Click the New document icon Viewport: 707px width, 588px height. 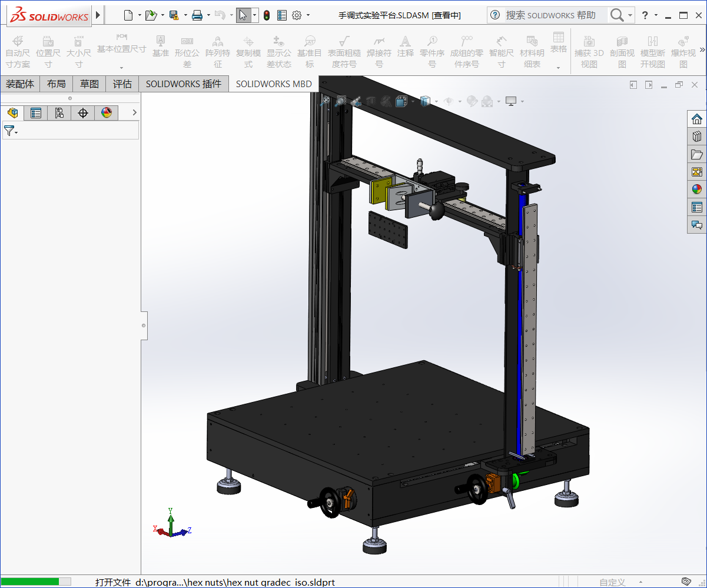(x=128, y=15)
